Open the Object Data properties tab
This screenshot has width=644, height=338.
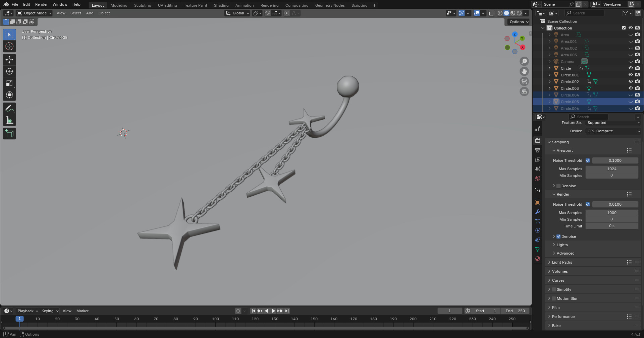538,249
